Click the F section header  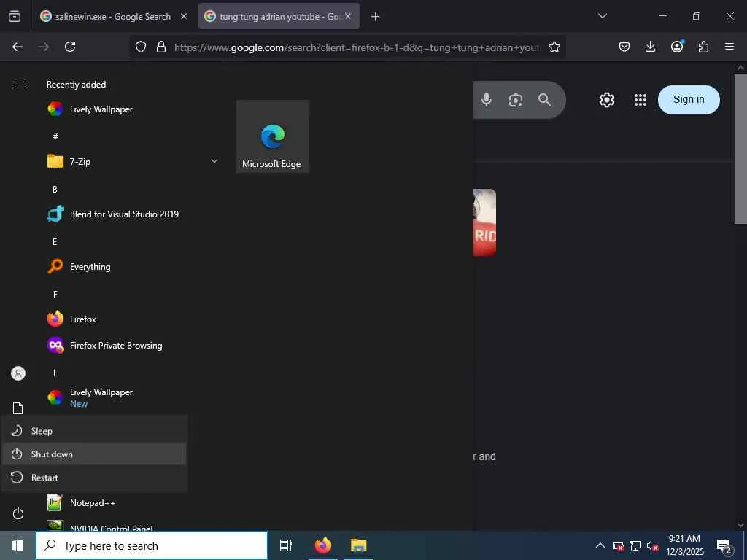(x=55, y=295)
